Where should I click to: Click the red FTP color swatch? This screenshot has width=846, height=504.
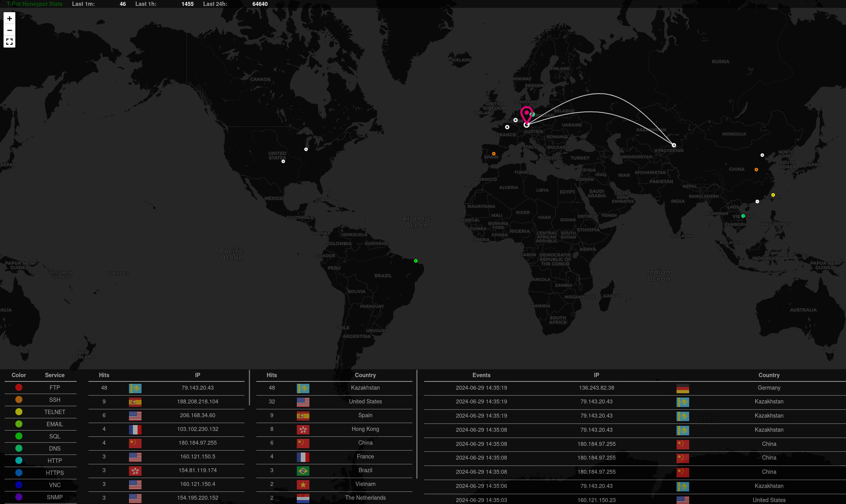(19, 388)
